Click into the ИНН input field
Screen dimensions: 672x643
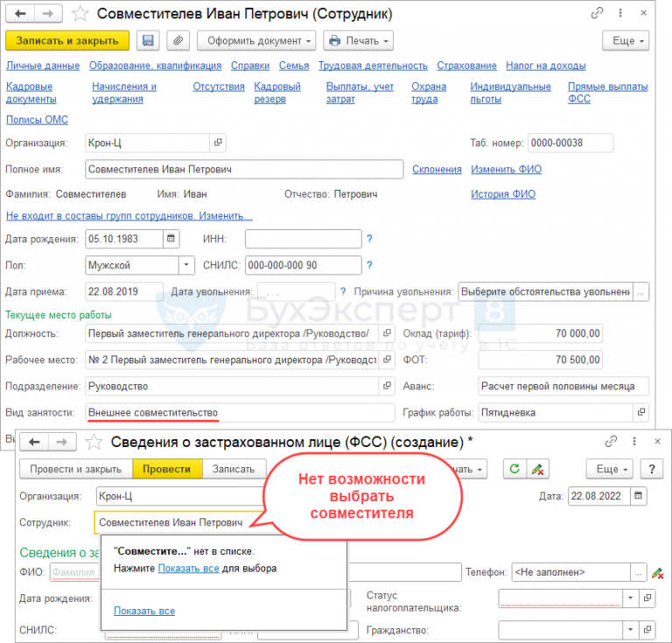coord(303,239)
